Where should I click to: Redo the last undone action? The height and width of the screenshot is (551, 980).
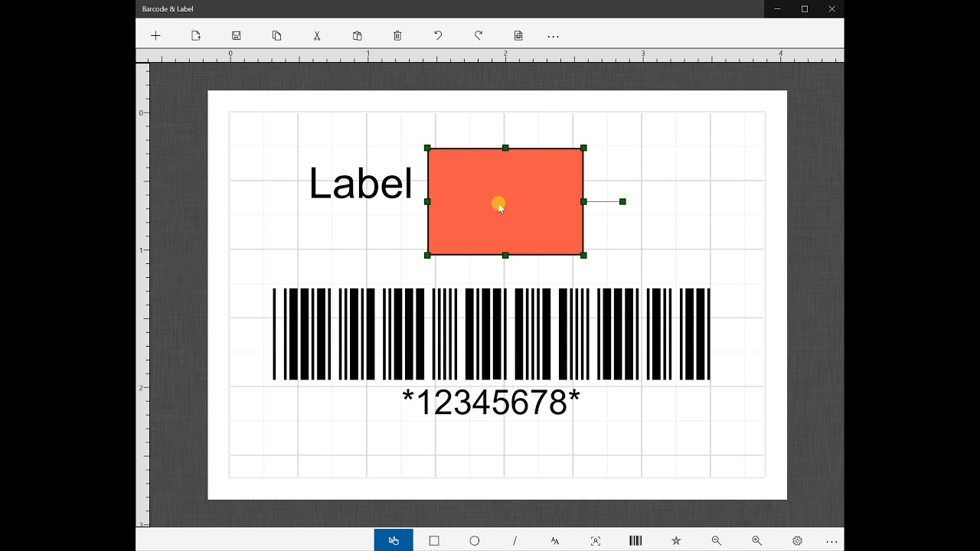[479, 36]
